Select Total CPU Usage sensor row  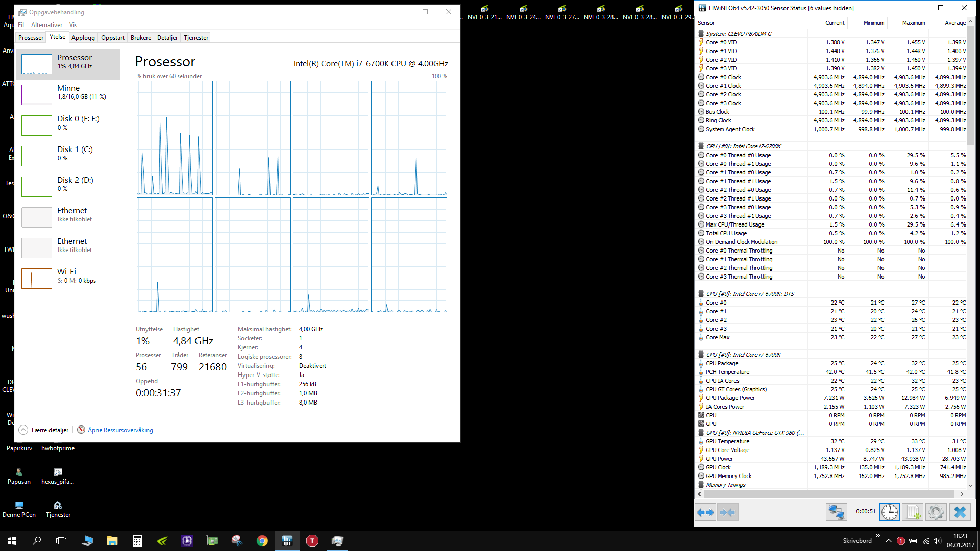pyautogui.click(x=832, y=233)
